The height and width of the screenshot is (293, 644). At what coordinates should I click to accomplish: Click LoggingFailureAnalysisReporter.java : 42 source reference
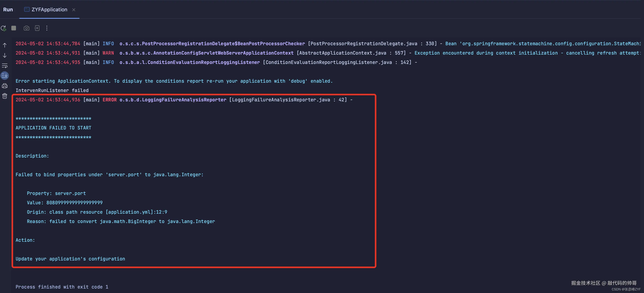pyautogui.click(x=288, y=100)
